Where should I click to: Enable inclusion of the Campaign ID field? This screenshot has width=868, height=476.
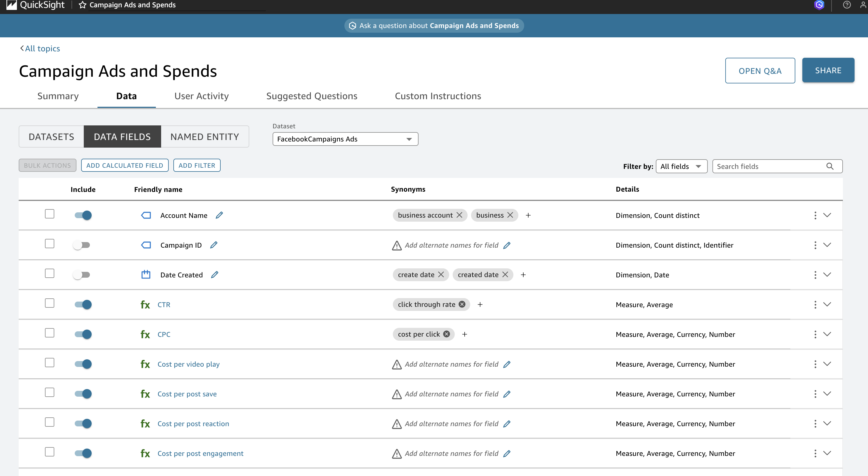click(x=82, y=245)
